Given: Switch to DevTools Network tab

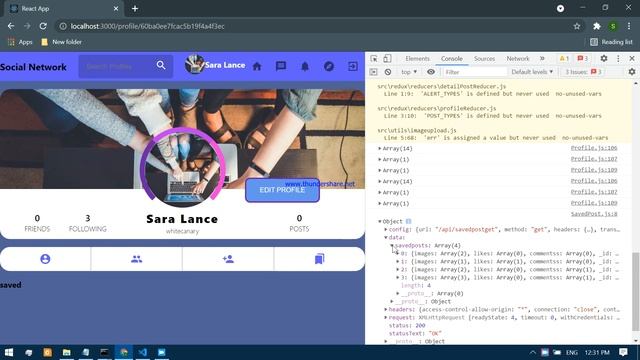Looking at the screenshot, I should pyautogui.click(x=518, y=59).
